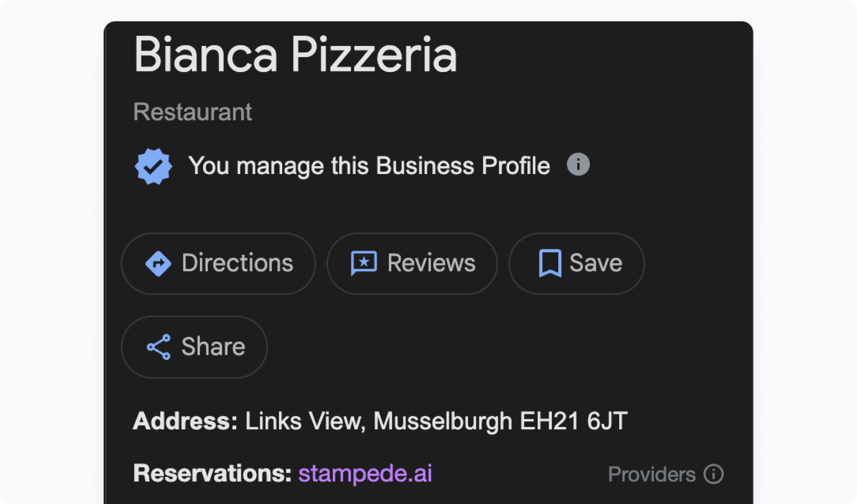857x504 pixels.
Task: Select the Share button text
Action: [x=213, y=347]
